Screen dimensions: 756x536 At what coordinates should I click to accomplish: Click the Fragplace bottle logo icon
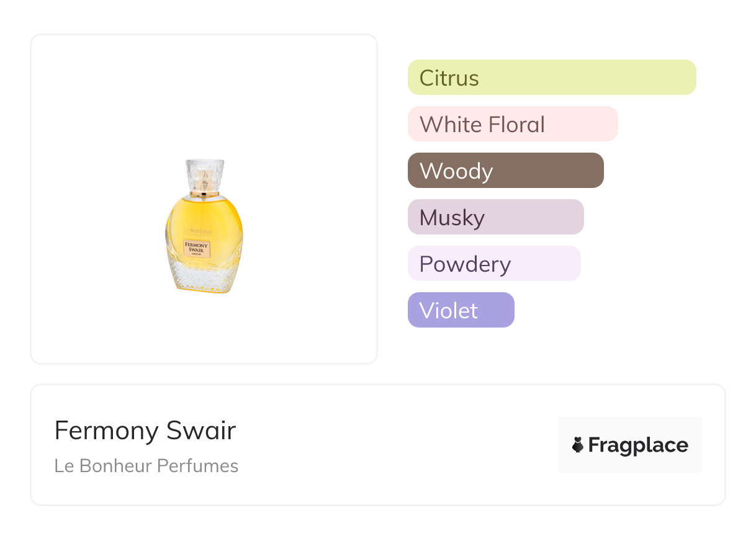tap(578, 445)
